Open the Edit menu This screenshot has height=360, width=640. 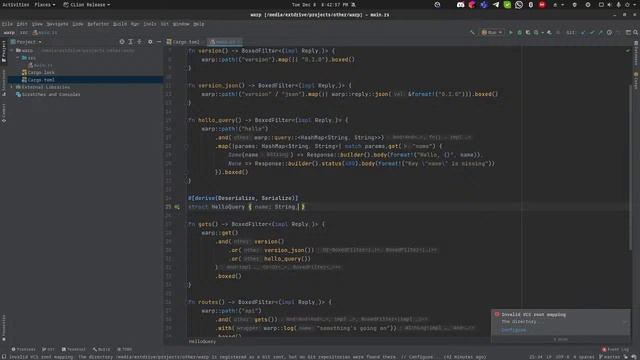click(x=22, y=24)
